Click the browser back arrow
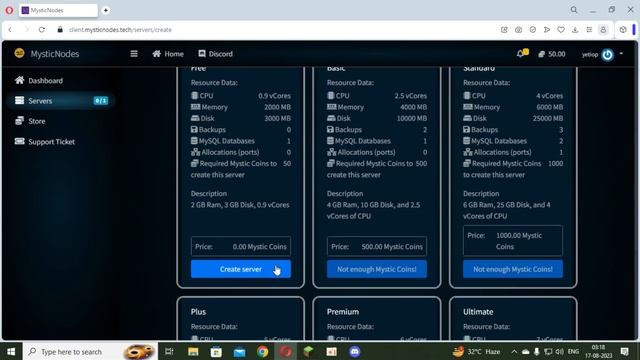640x360 pixels. pyautogui.click(x=10, y=30)
